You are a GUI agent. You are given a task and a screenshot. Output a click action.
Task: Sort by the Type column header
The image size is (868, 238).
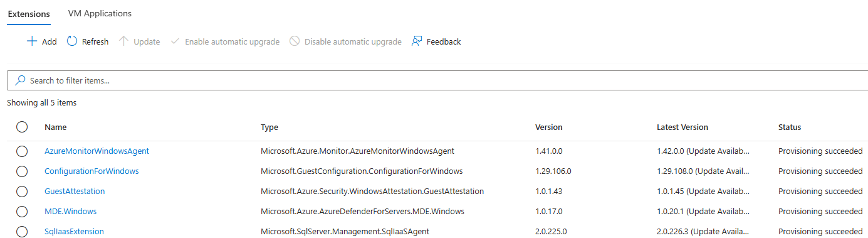[x=269, y=127]
